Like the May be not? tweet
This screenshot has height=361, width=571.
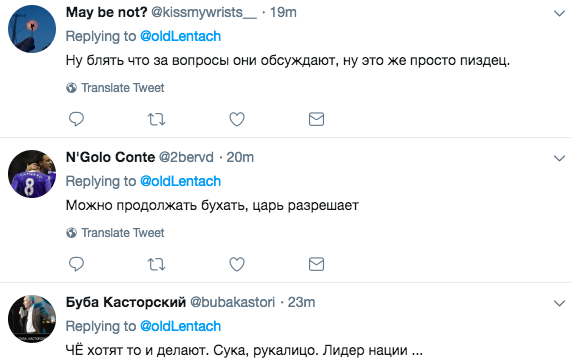pos(237,119)
